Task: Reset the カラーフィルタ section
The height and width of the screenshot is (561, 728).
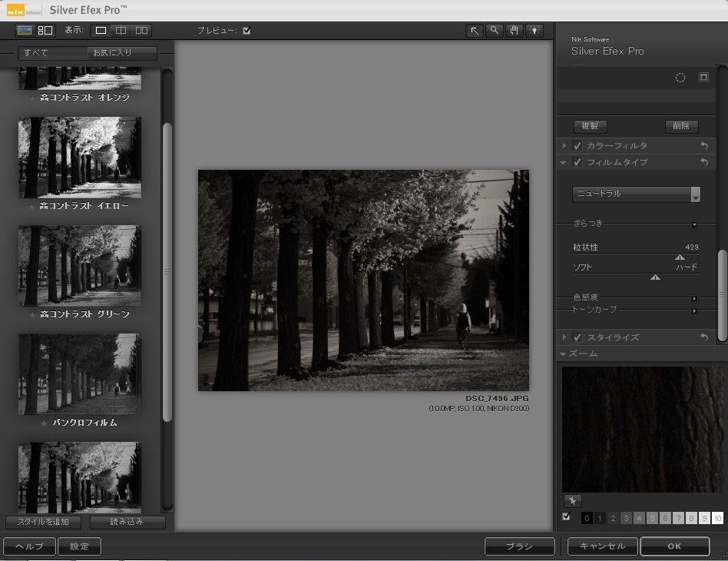Action: click(704, 146)
